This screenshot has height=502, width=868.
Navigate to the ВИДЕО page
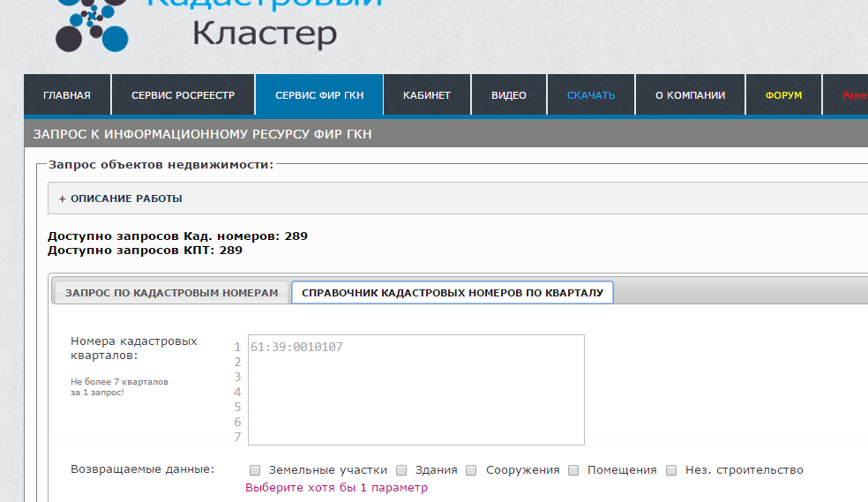[x=508, y=95]
